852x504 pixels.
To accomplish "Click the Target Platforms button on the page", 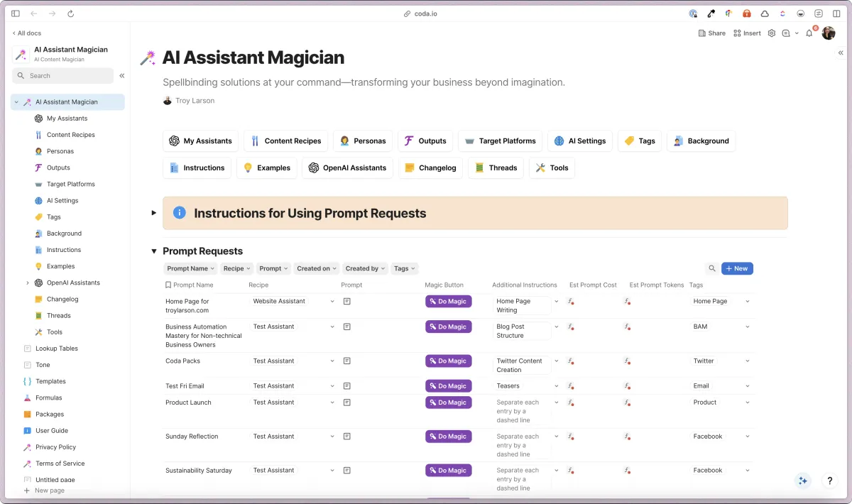I will click(x=500, y=141).
